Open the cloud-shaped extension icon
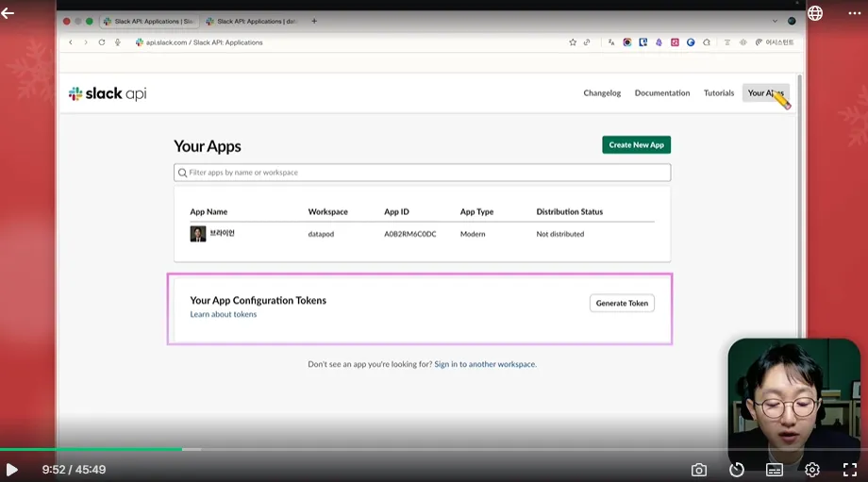Screen dimensions: 868x482 [707, 42]
